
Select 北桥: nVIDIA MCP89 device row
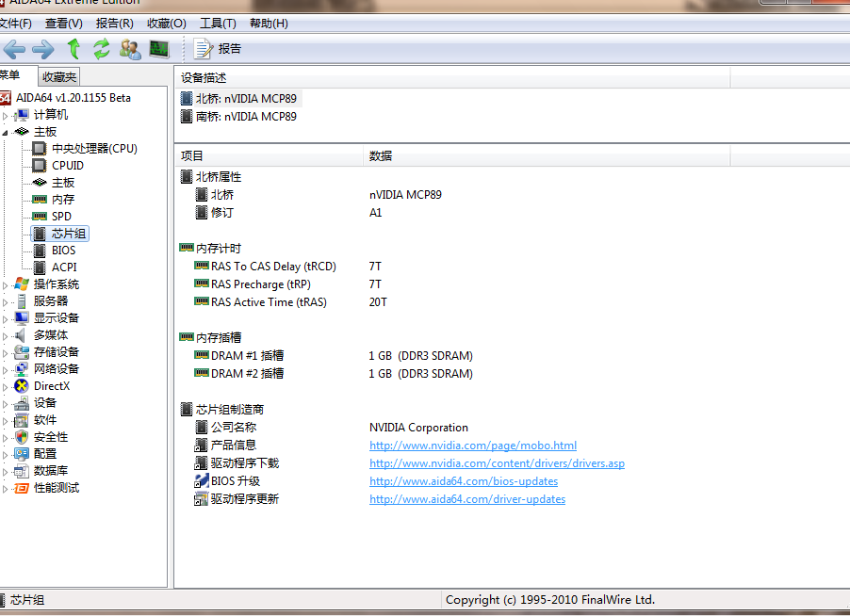(239, 99)
